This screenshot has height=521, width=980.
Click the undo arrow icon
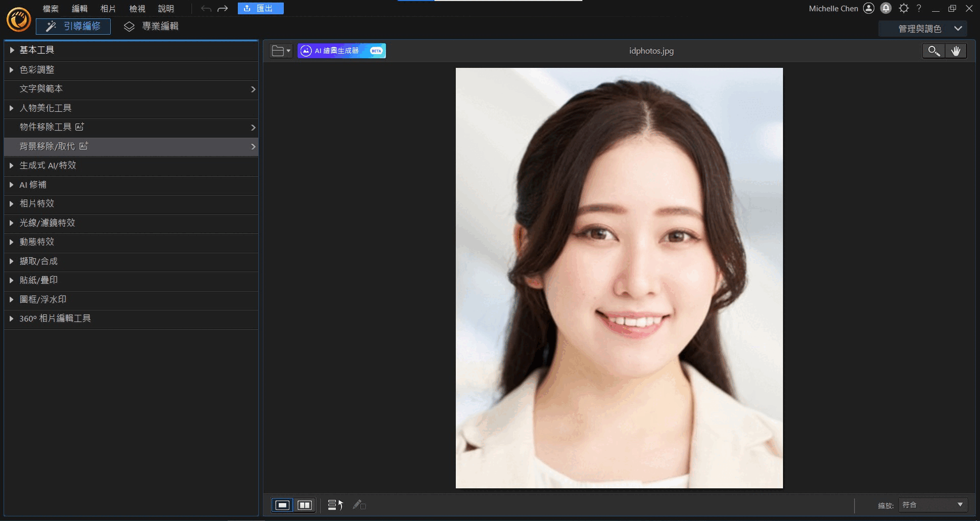point(206,9)
